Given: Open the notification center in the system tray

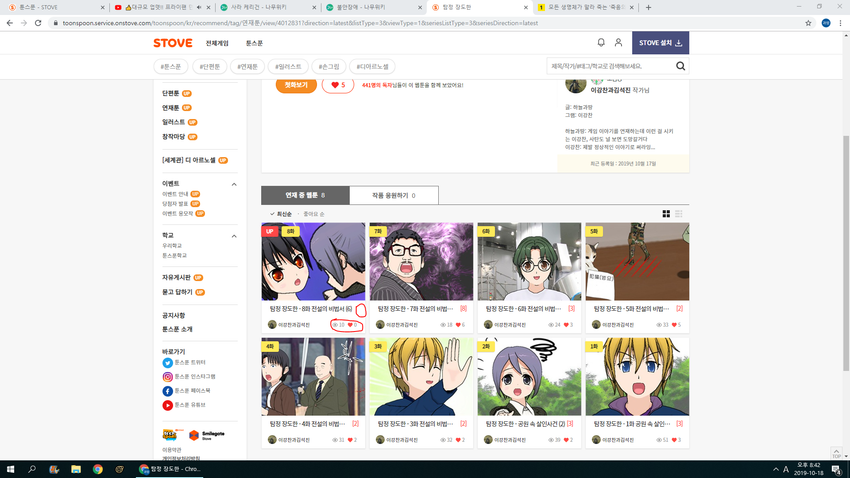Looking at the screenshot, I should [x=836, y=469].
